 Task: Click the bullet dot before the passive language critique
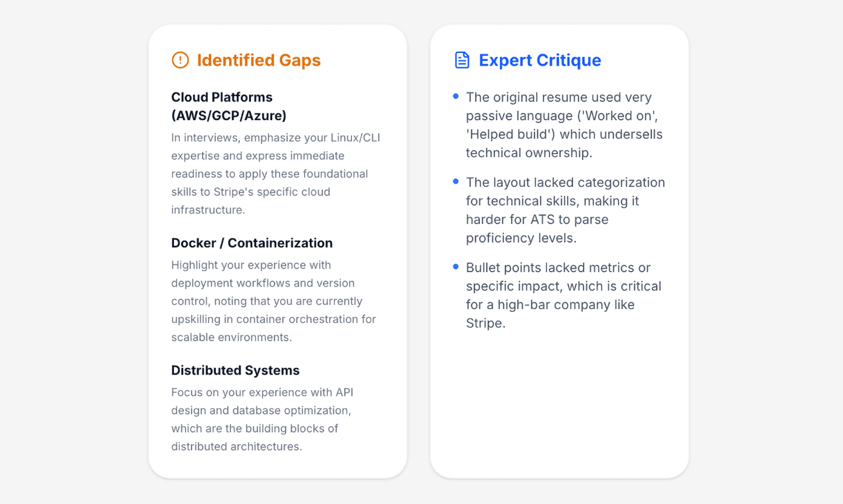pos(455,97)
